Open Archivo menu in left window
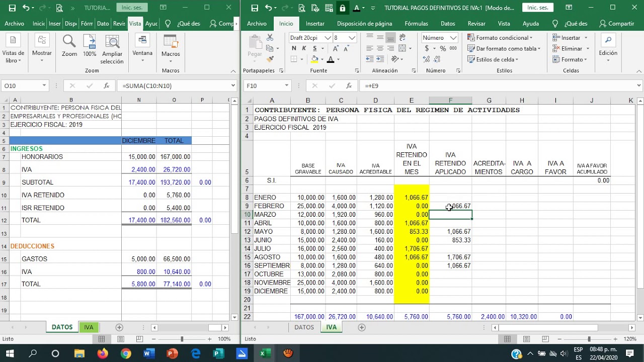The width and height of the screenshot is (644, 362). tap(14, 24)
